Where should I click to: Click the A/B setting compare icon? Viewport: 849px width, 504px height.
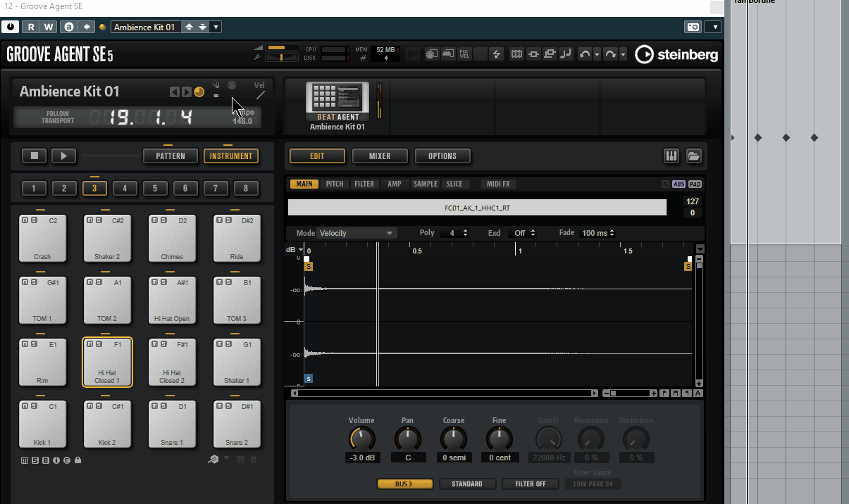pyautogui.click(x=69, y=27)
